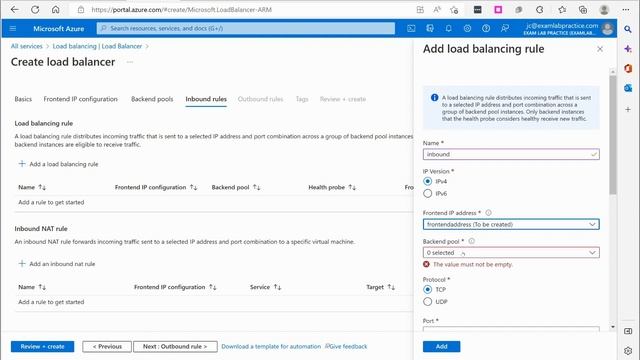Sort NAT rules by Target column
Viewport: 640px width, 360px height.
point(380,287)
